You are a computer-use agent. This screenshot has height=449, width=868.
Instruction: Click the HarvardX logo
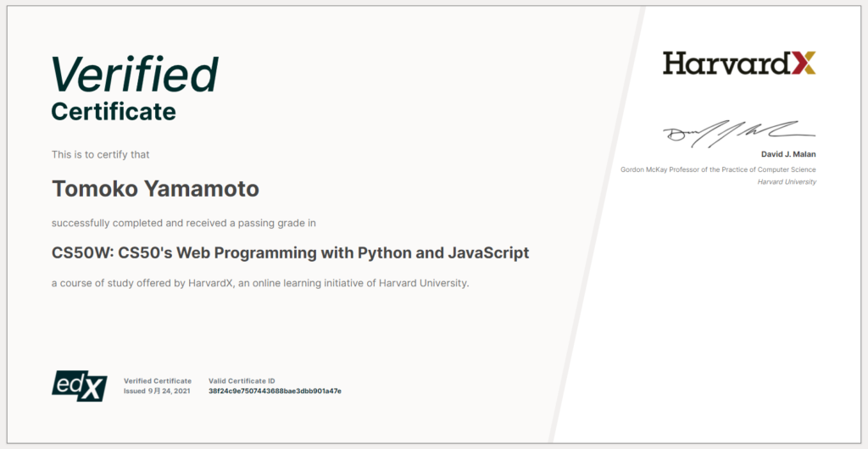(x=739, y=63)
